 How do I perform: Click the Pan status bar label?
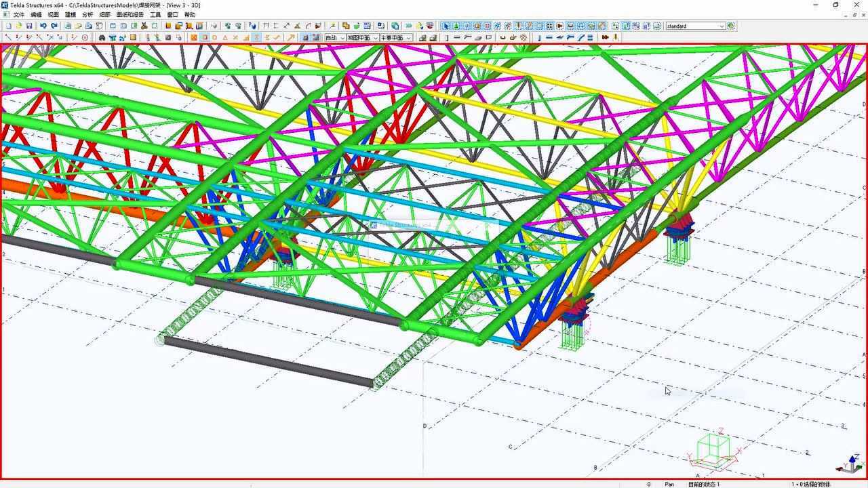click(669, 484)
